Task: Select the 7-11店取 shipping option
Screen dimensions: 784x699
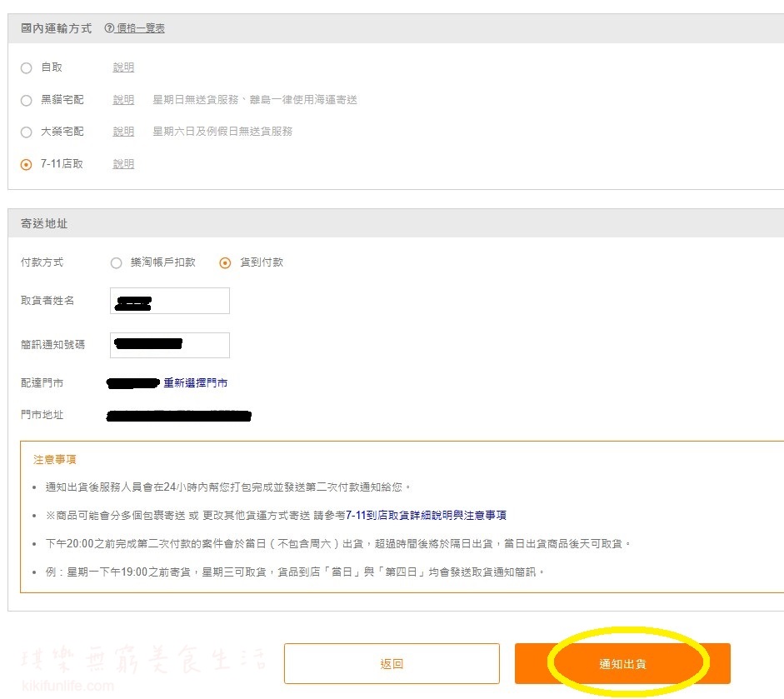Action: click(26, 164)
